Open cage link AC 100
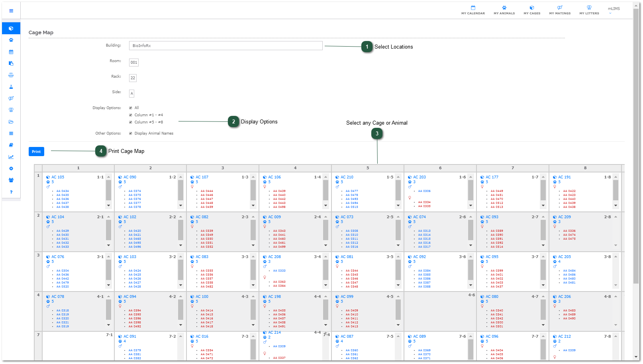 pyautogui.click(x=202, y=297)
